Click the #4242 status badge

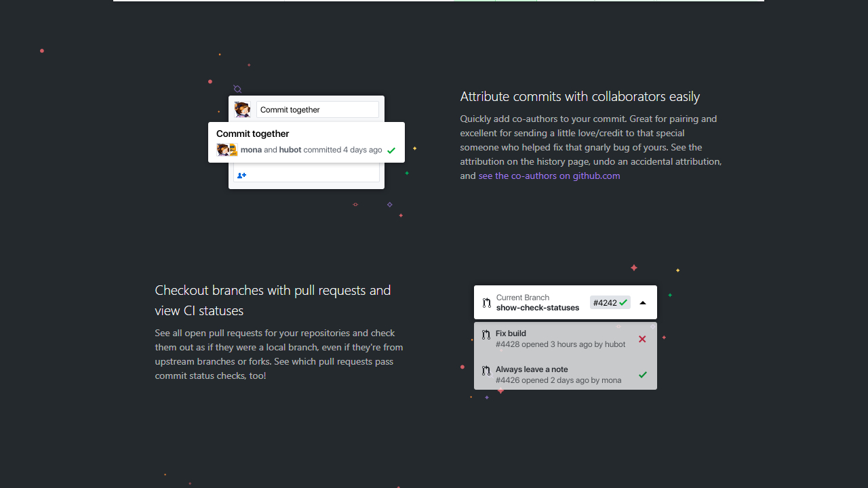610,302
